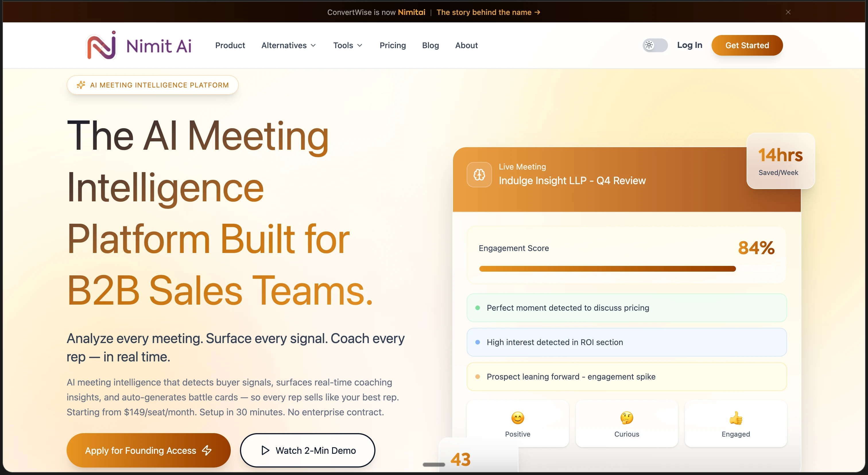The image size is (868, 475).
Task: Open the Pricing page
Action: 393,45
